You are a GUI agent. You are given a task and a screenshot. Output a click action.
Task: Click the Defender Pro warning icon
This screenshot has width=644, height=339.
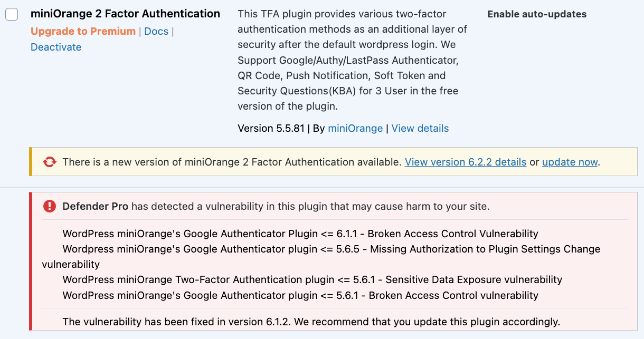pos(49,206)
